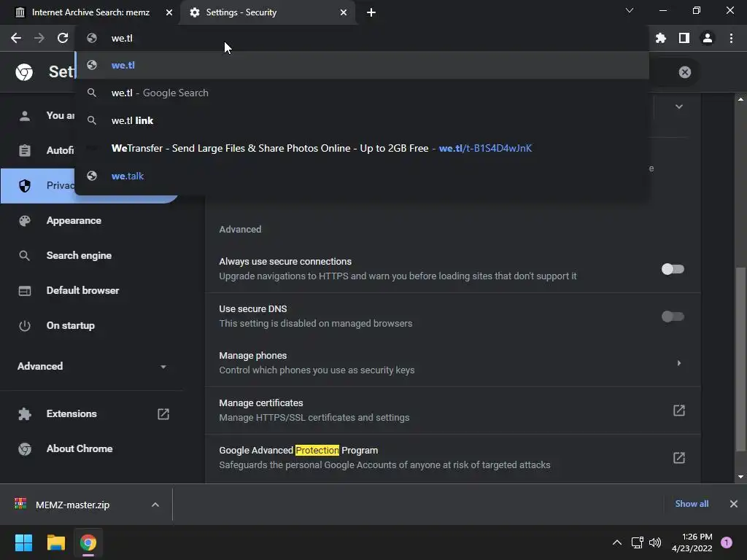Click the browser forward arrow
Screen dimensions: 747x560
coord(39,38)
